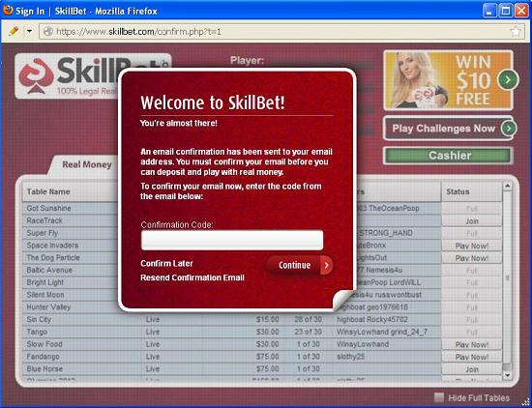Click player name slothy25

[350, 357]
